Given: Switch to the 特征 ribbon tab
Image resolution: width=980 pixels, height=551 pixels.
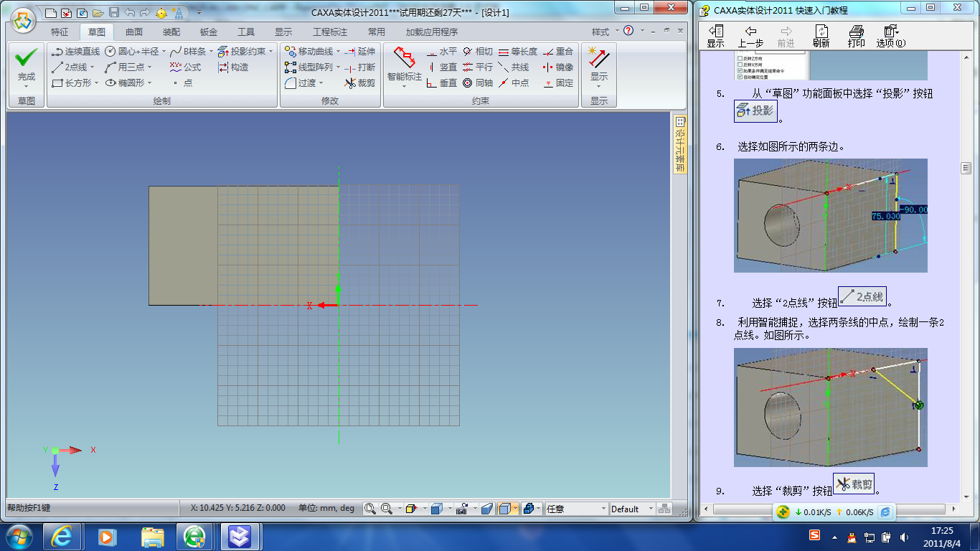Looking at the screenshot, I should (x=60, y=32).
